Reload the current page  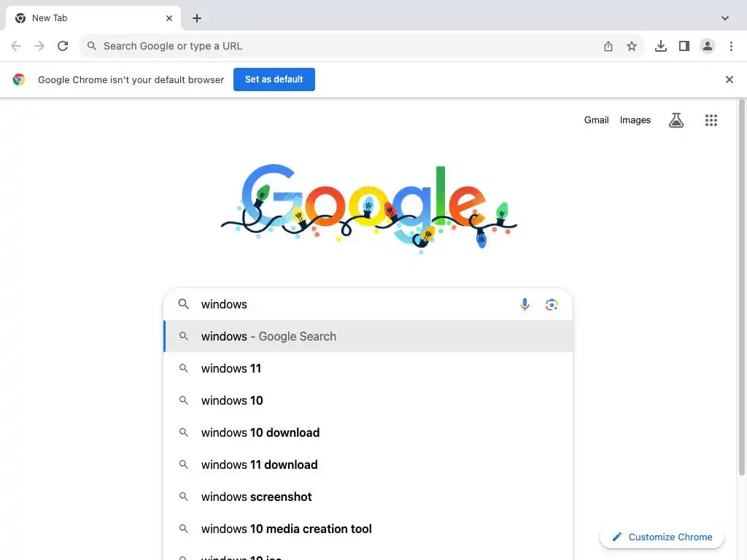coord(63,46)
